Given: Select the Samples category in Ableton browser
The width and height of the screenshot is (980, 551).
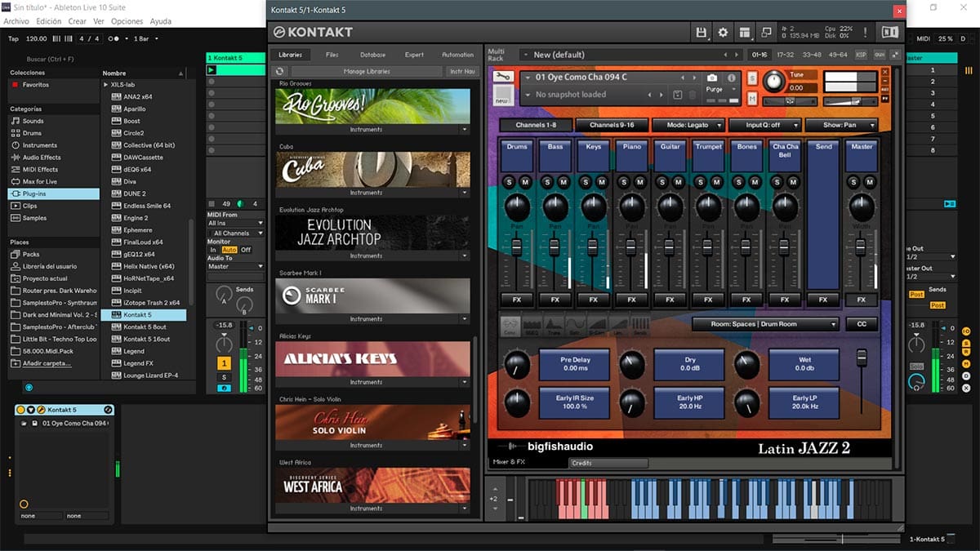Looking at the screenshot, I should pyautogui.click(x=34, y=218).
